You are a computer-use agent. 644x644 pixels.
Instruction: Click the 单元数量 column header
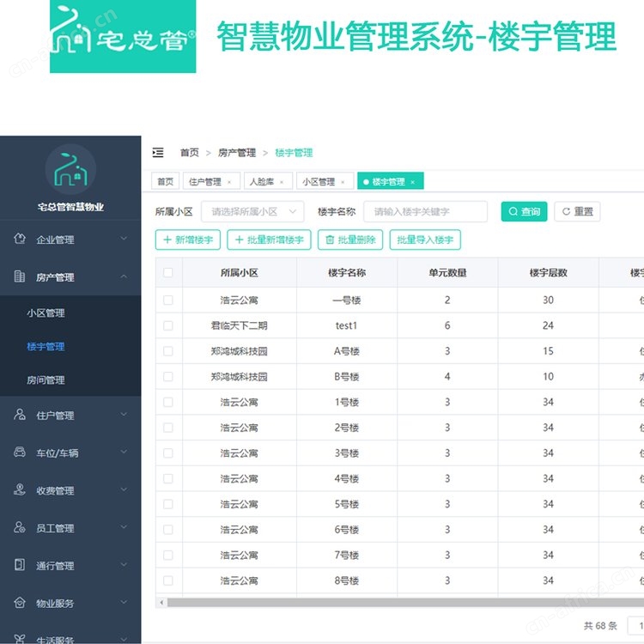click(x=447, y=273)
